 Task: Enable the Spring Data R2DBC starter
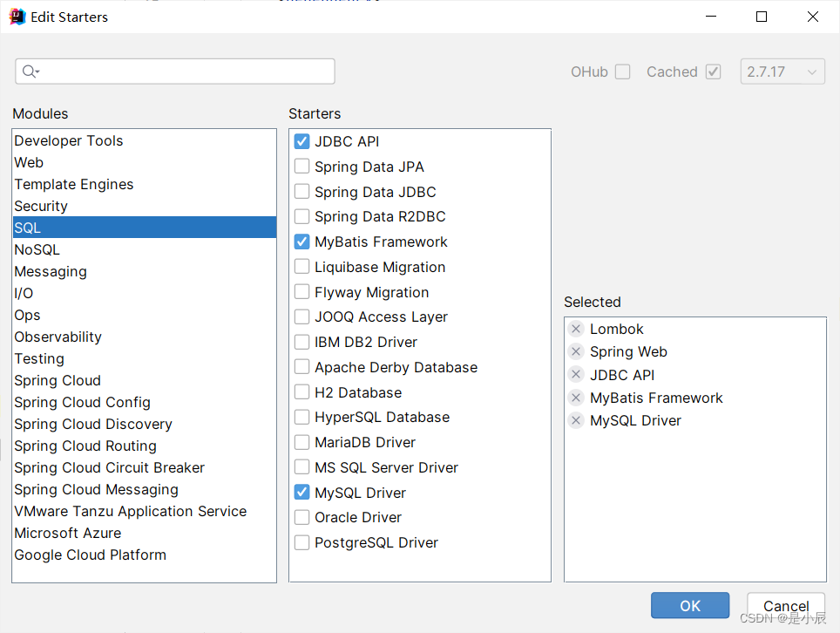coord(301,216)
